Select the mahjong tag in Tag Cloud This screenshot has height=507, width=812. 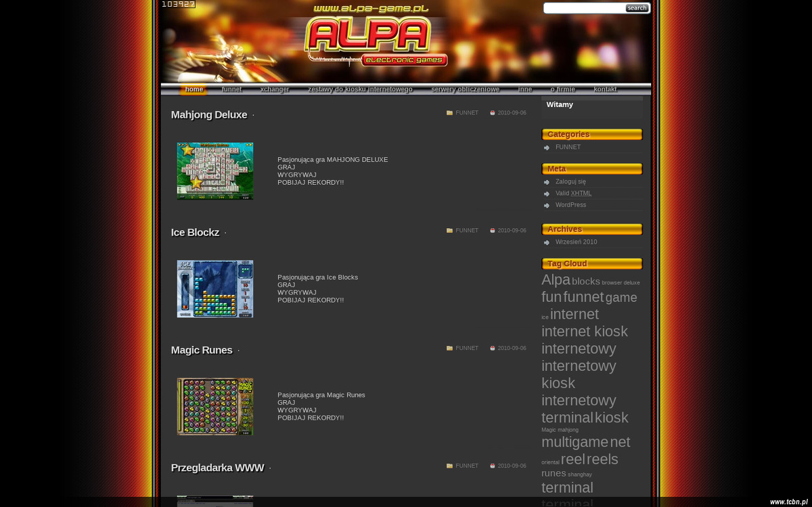point(568,430)
